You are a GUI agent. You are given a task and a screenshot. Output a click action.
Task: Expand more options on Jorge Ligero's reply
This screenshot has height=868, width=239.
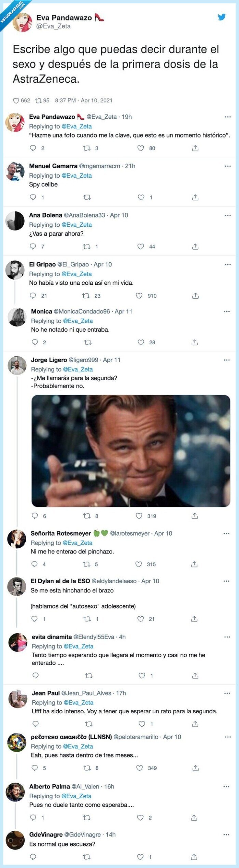(227, 360)
